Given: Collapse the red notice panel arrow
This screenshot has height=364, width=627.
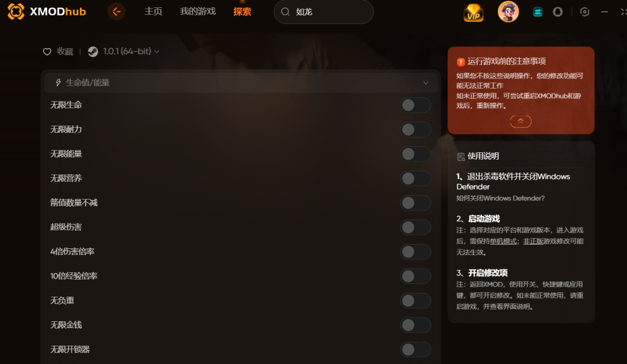Looking at the screenshot, I should 520,122.
